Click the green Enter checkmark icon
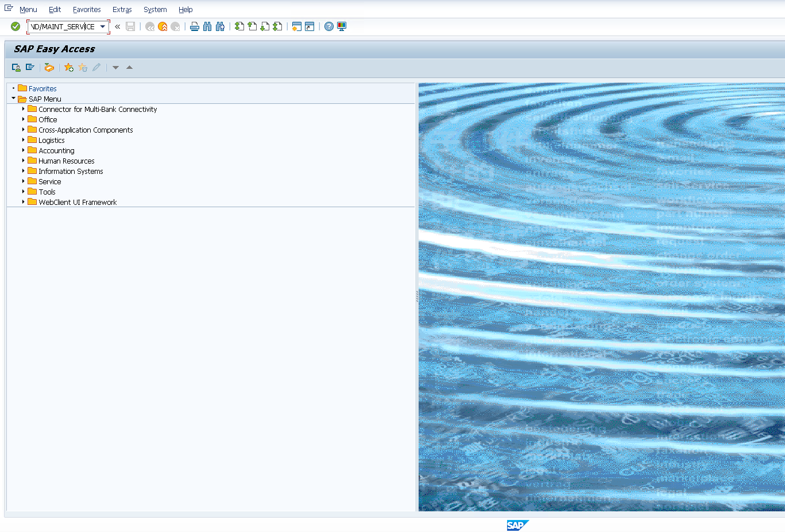The height and width of the screenshot is (532, 785). [16, 26]
